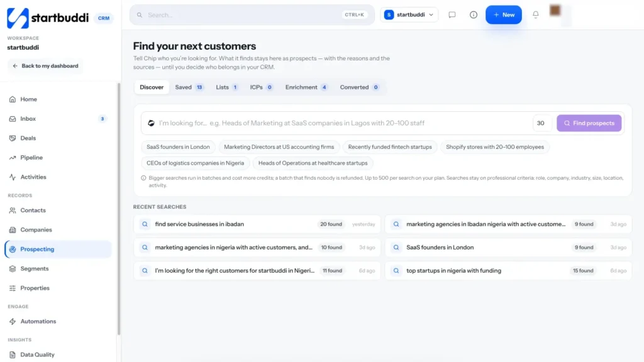644x362 pixels.
Task: Open search top startups in nigeria with funding
Action: [x=508, y=271]
